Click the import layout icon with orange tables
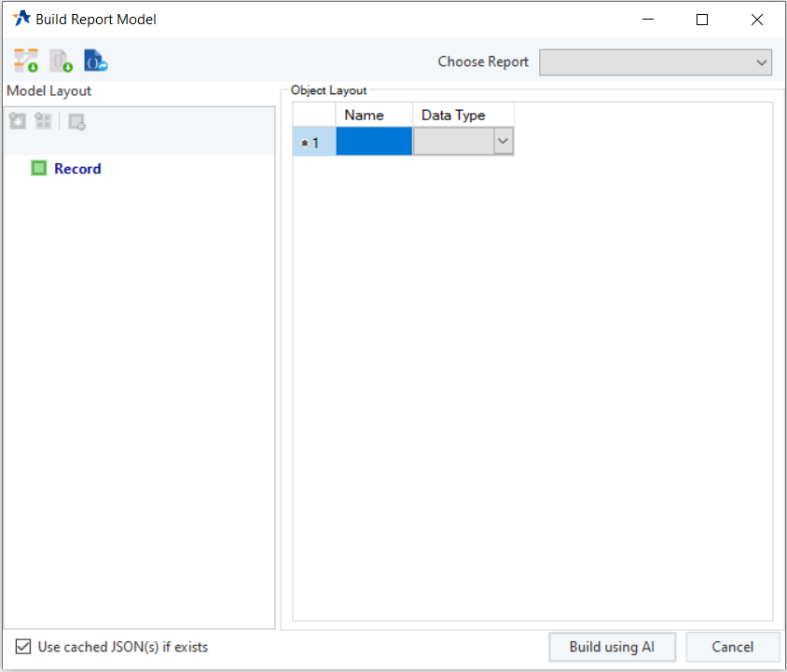The image size is (787, 672). [x=26, y=62]
